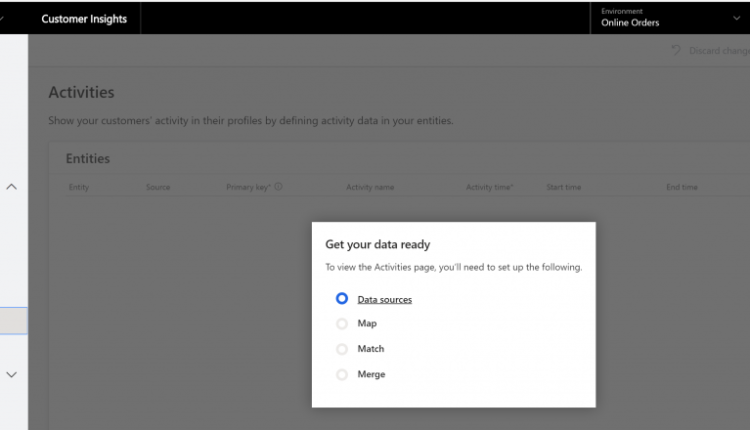Screen dimensions: 750x430
Task: Sort by the Activity name column
Action: coord(370,187)
